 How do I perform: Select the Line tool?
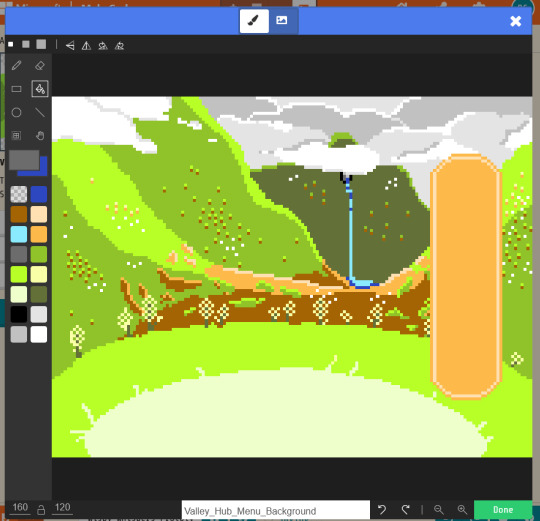pyautogui.click(x=40, y=112)
